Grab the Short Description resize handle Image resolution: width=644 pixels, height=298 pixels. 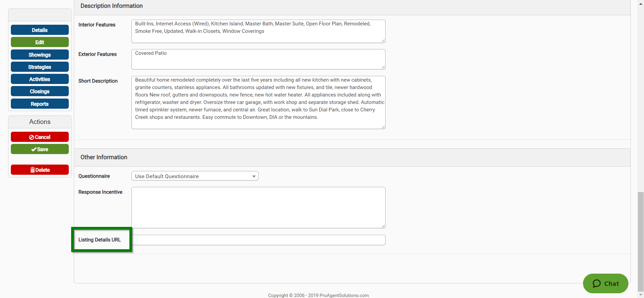(x=383, y=127)
